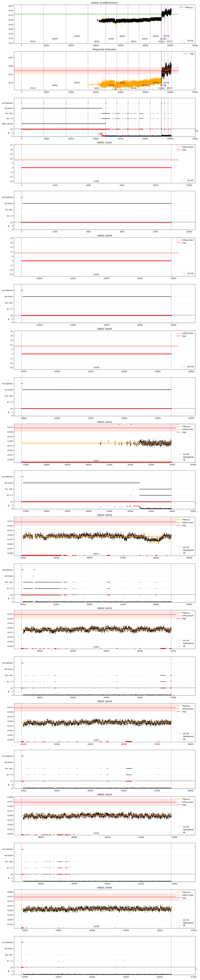
Task: Click 'Highlighted' legend entry in OBSID 16504 plot
Action: click(x=188, y=737)
